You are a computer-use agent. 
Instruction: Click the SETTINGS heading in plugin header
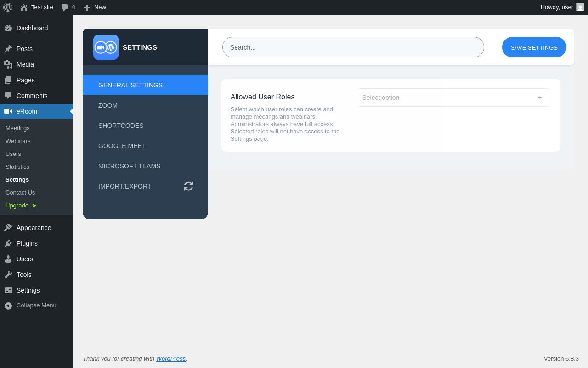tap(140, 47)
